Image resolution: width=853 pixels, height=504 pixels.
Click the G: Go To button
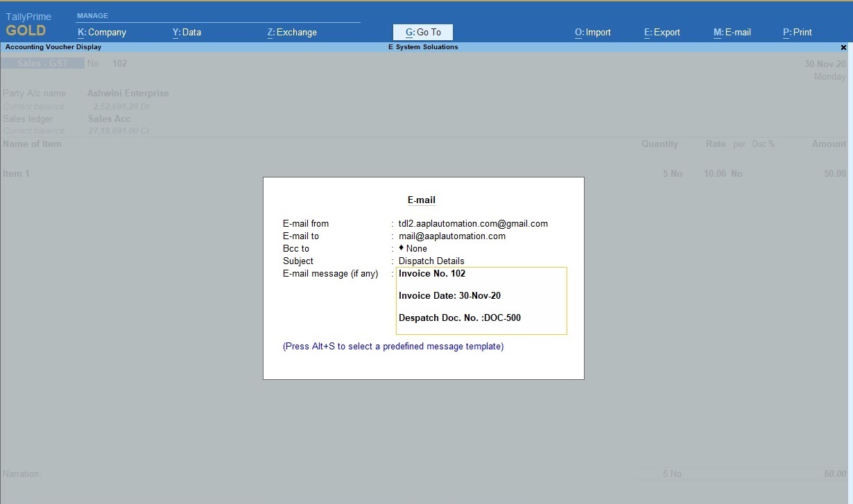(x=423, y=32)
